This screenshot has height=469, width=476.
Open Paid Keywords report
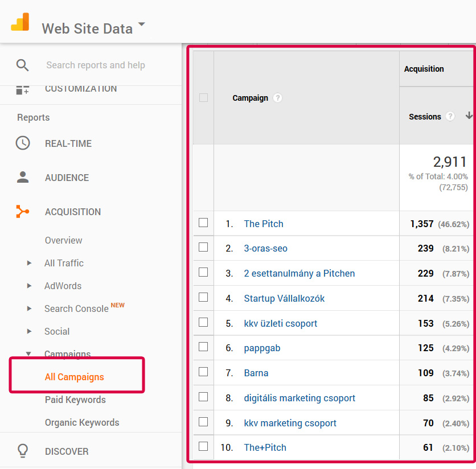[x=75, y=400]
